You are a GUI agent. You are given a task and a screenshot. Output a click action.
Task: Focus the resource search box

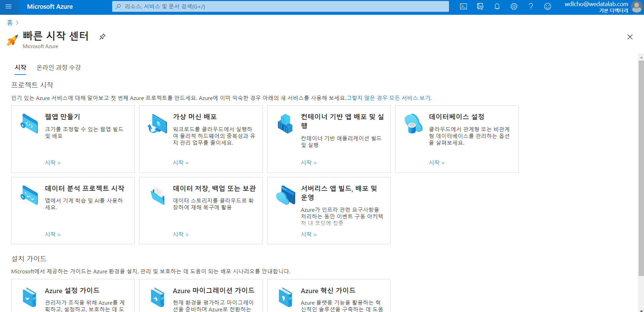(x=281, y=6)
